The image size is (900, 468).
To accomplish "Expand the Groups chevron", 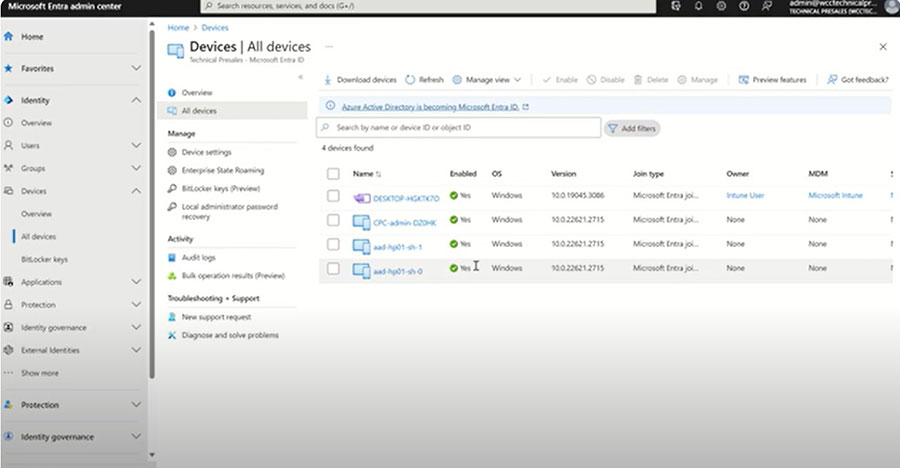I will tap(136, 168).
